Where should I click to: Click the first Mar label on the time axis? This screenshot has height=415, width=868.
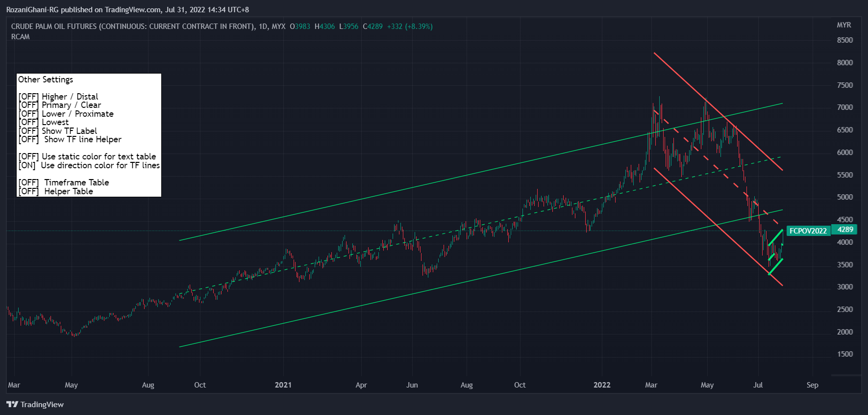[14, 385]
